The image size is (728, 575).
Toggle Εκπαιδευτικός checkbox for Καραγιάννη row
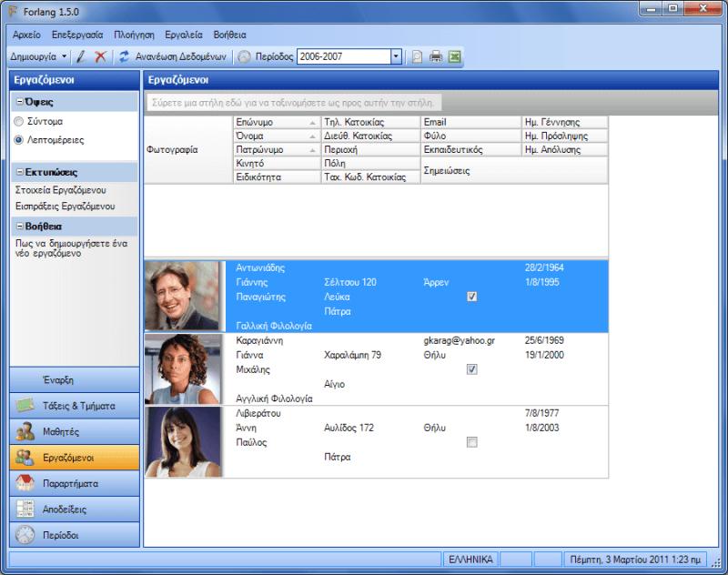pos(471,369)
